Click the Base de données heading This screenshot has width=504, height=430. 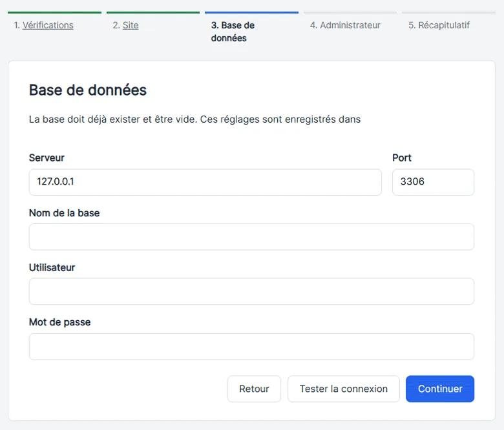coord(88,90)
